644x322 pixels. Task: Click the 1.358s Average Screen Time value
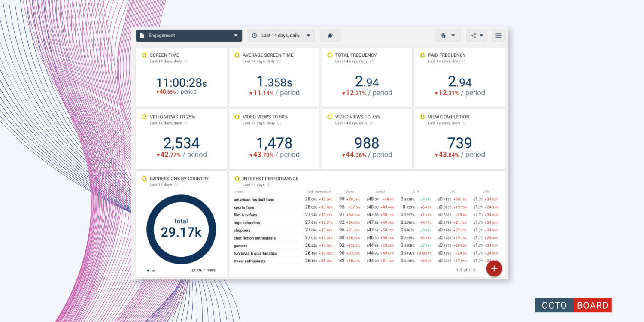coord(274,82)
